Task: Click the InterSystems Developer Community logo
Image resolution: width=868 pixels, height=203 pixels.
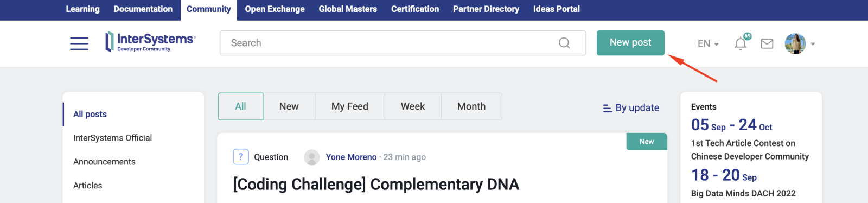Action: [150, 42]
